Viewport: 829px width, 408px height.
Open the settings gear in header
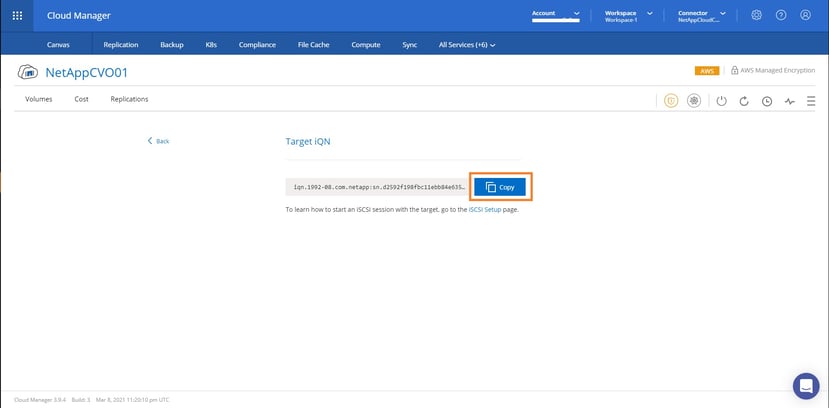[756, 15]
